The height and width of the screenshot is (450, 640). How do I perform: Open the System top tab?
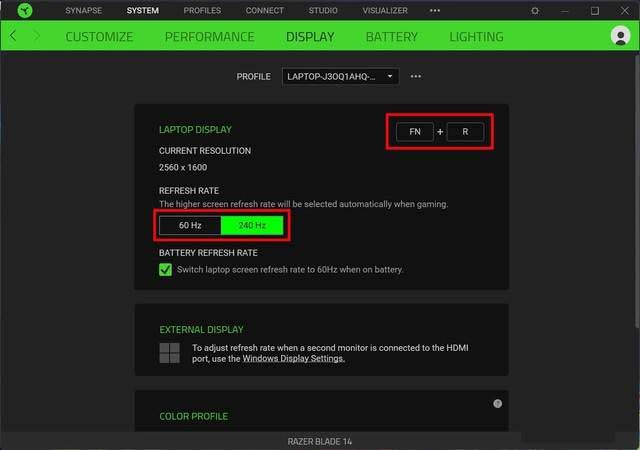click(142, 11)
